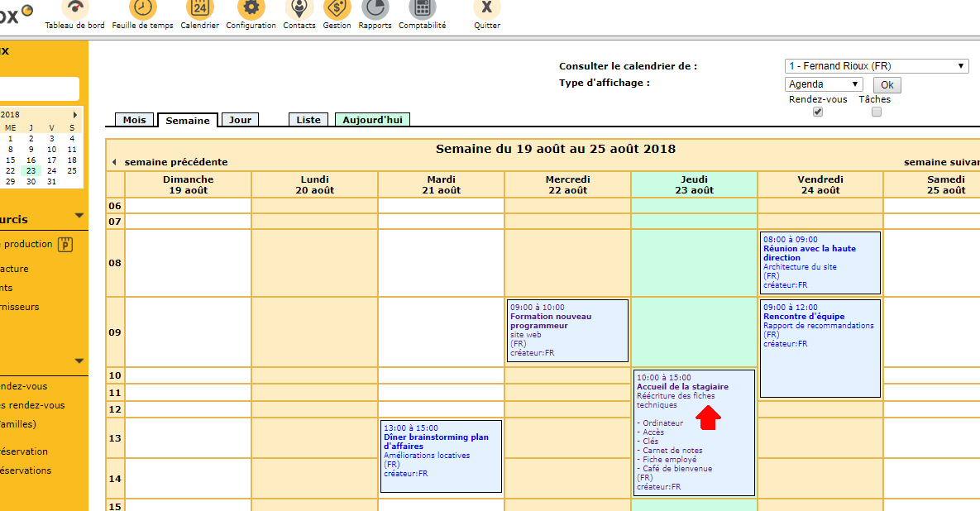Image resolution: width=980 pixels, height=511 pixels.
Task: Expand the Agenda display type dropdown
Action: 823,84
